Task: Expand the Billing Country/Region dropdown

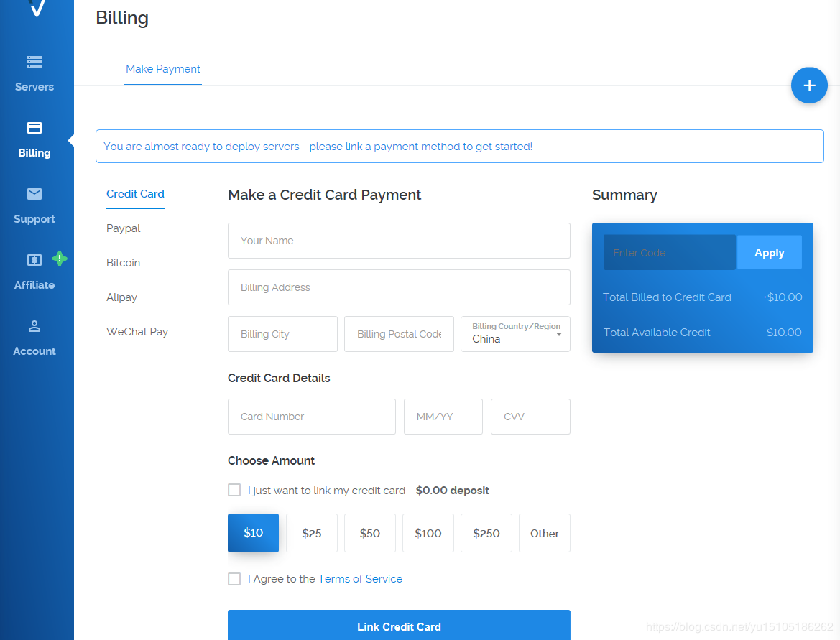Action: (x=558, y=334)
